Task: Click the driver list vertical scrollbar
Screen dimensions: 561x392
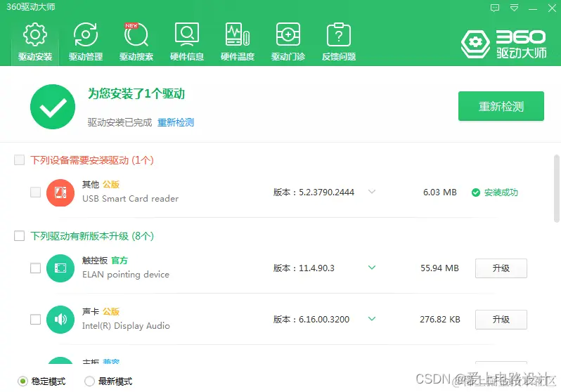Action: point(556,188)
